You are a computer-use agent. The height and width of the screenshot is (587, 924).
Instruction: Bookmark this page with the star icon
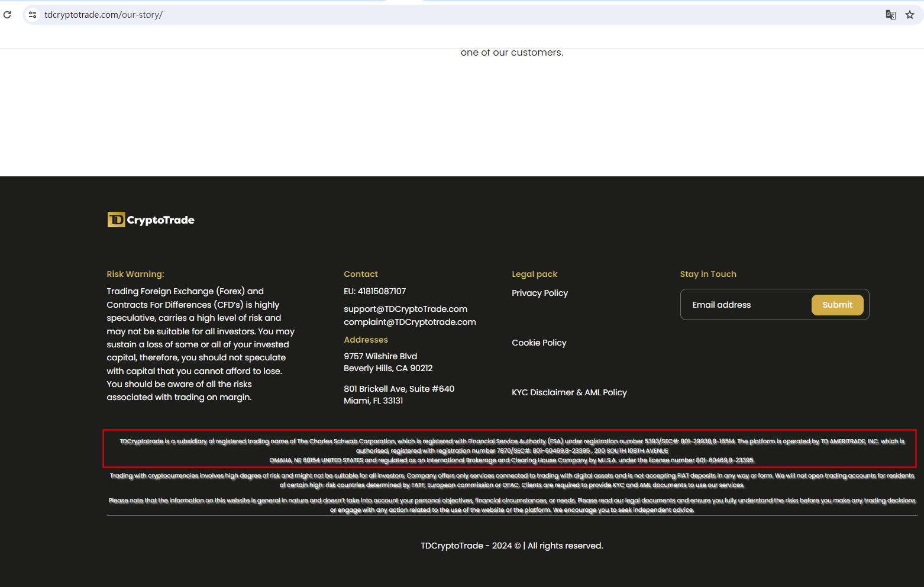point(910,15)
